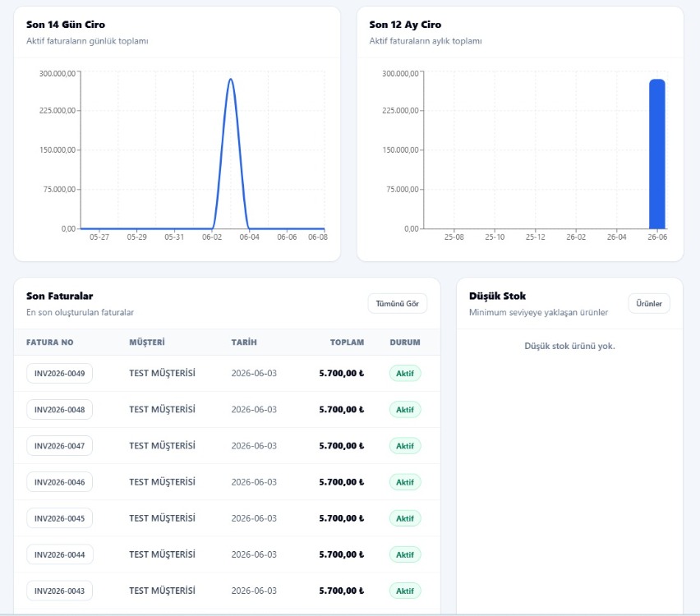Select invoice number INV2026-0048
This screenshot has width=700, height=616.
[59, 409]
